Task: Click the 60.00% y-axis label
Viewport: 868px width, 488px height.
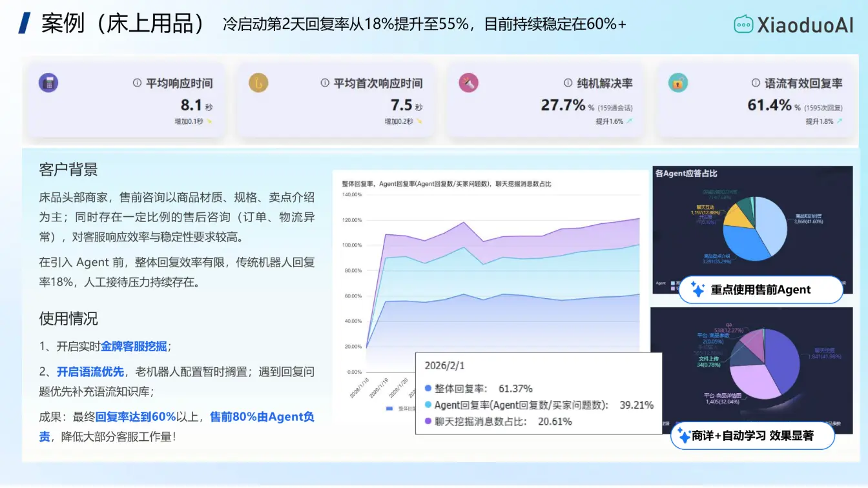Action: coord(353,296)
